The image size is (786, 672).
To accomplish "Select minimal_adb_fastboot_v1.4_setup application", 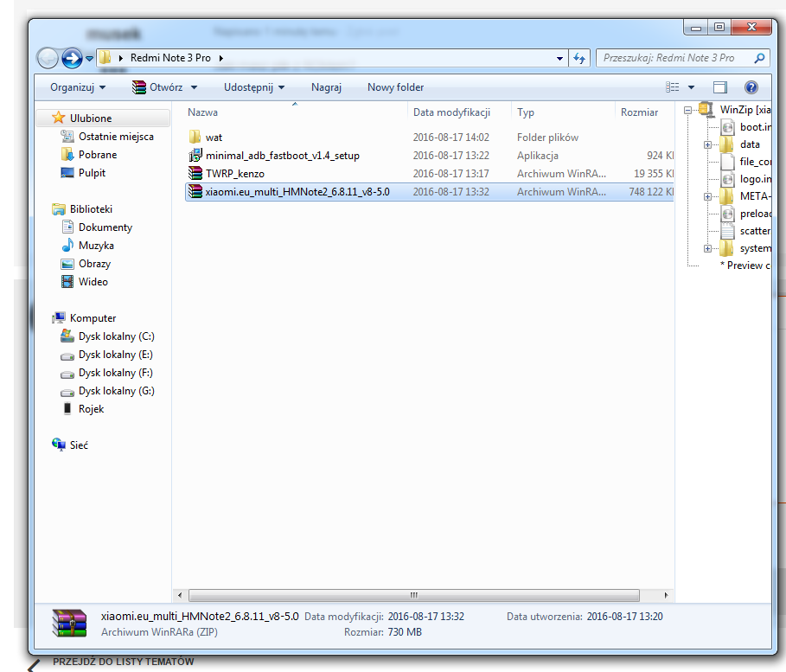I will pyautogui.click(x=282, y=156).
